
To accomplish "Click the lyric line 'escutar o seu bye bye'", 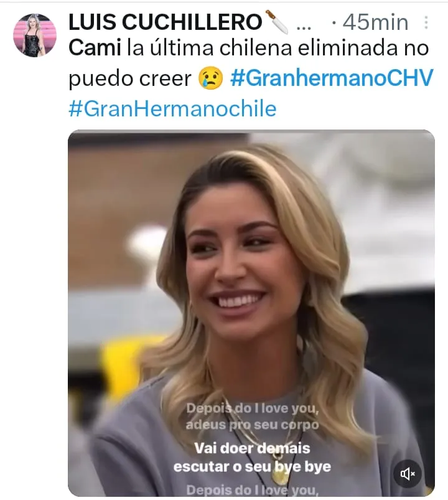I will point(252,467).
